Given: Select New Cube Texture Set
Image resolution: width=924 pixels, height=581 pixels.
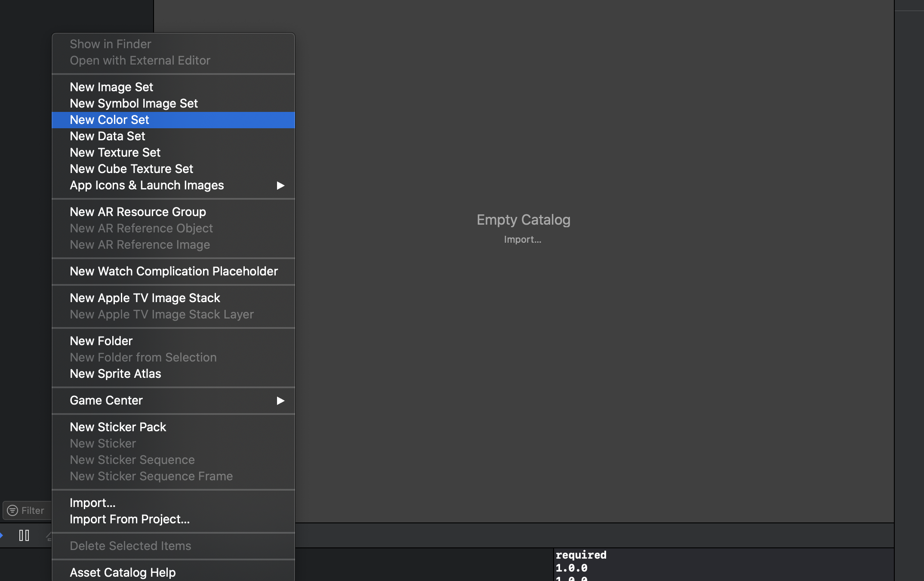Looking at the screenshot, I should (x=131, y=169).
